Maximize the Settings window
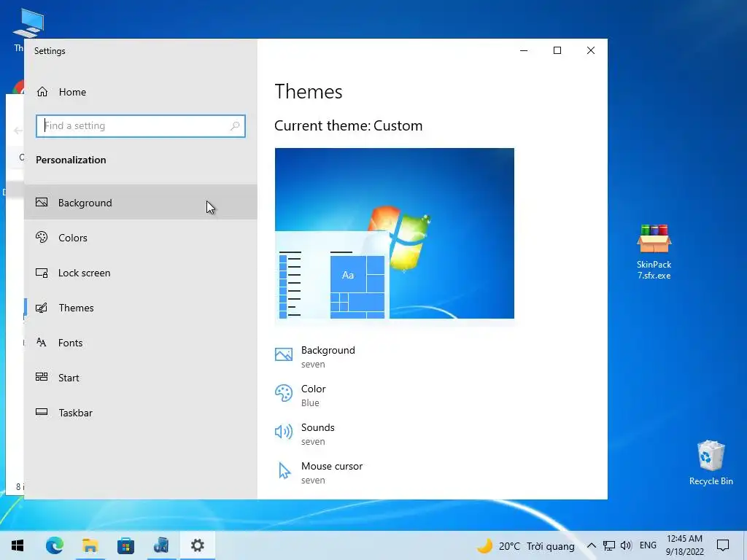Screen dimensions: 747x560 coord(557,50)
